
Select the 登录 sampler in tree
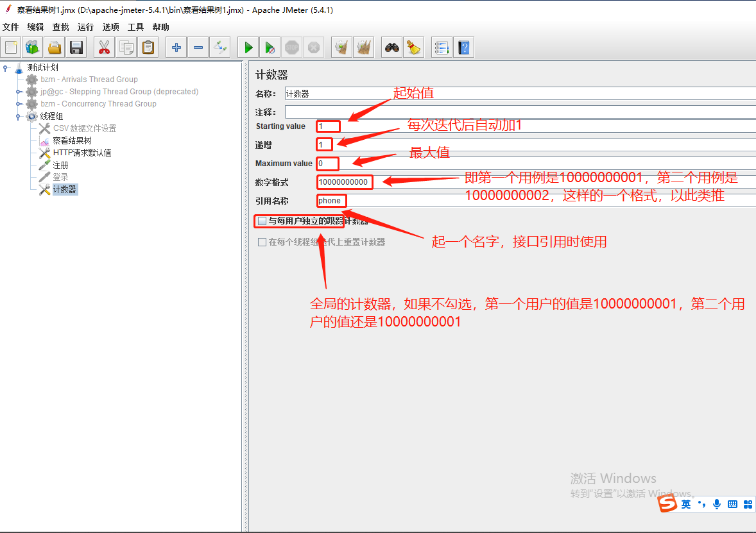(x=60, y=177)
